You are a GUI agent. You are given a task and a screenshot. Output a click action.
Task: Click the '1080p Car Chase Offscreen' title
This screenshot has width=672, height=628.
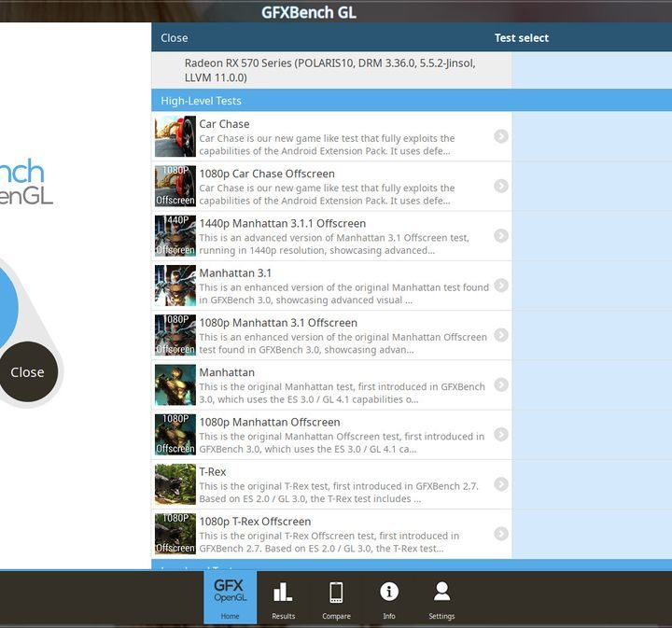pyautogui.click(x=267, y=174)
